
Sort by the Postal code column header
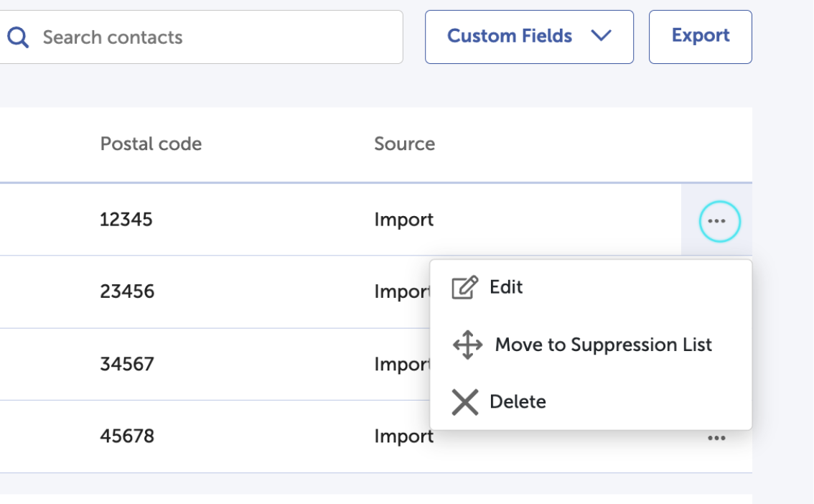point(151,144)
